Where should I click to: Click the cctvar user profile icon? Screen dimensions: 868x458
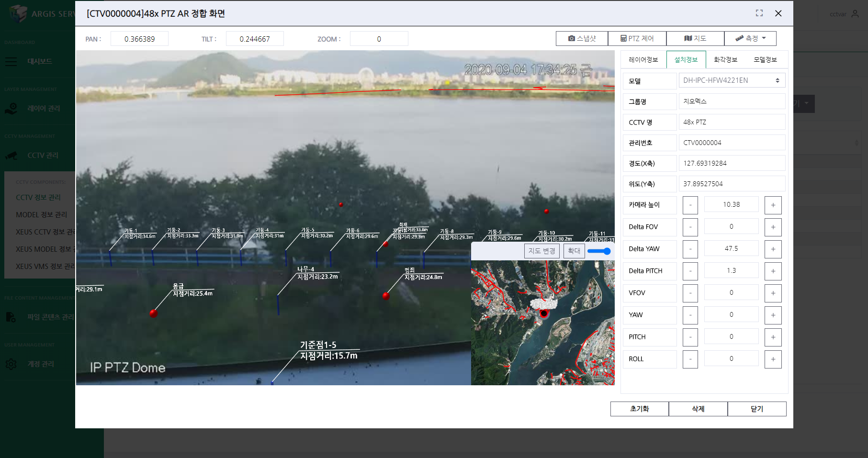click(855, 14)
